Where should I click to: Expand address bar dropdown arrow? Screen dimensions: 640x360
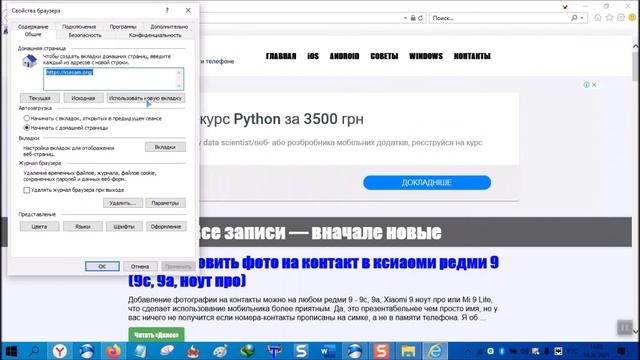[x=405, y=18]
